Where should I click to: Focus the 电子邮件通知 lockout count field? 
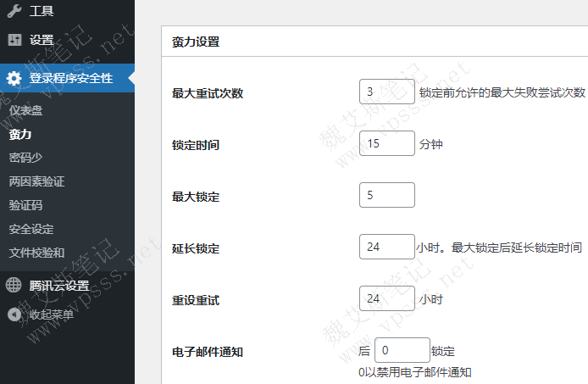(x=402, y=350)
